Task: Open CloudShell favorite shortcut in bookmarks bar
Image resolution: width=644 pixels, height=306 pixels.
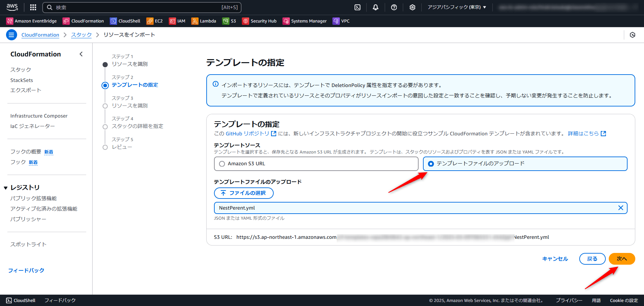Action: point(125,21)
